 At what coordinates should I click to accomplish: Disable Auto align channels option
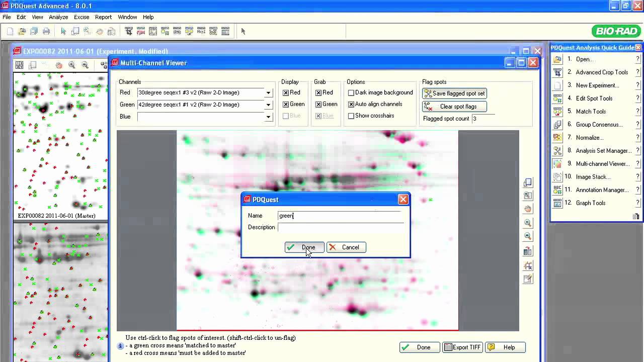351,104
